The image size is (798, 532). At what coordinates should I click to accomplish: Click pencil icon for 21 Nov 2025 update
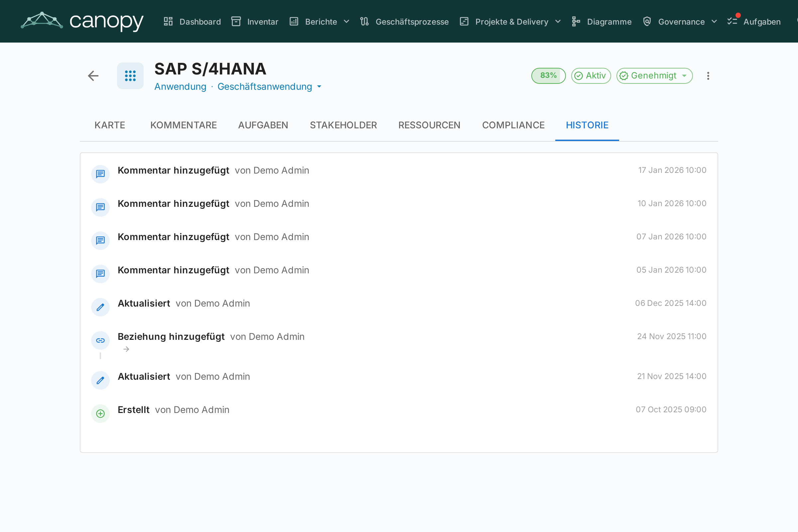tap(100, 380)
